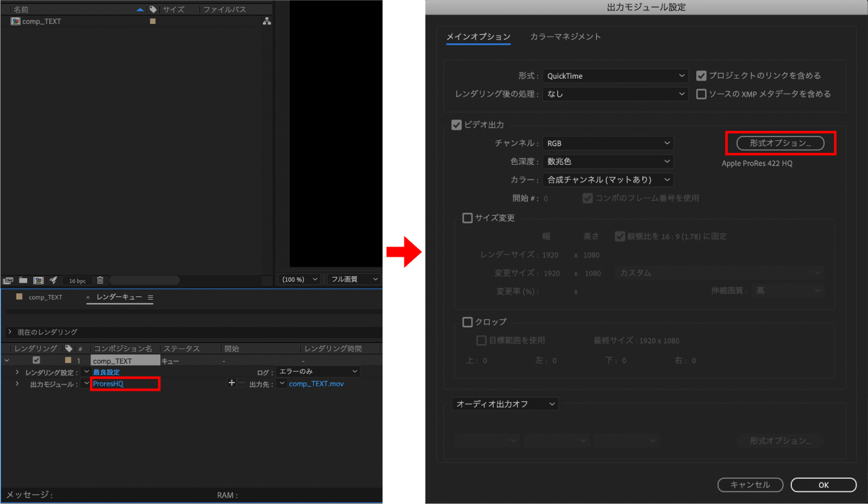Expand the レンダリング設定 row
The image size is (868, 504).
[x=17, y=372]
